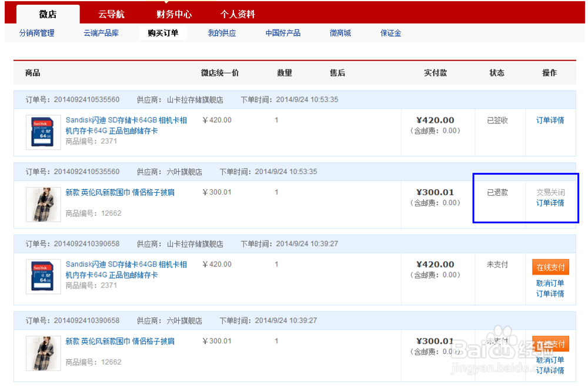Pay the ¥420.00 order via 在线支付
The width and height of the screenshot is (588, 388).
(x=550, y=266)
